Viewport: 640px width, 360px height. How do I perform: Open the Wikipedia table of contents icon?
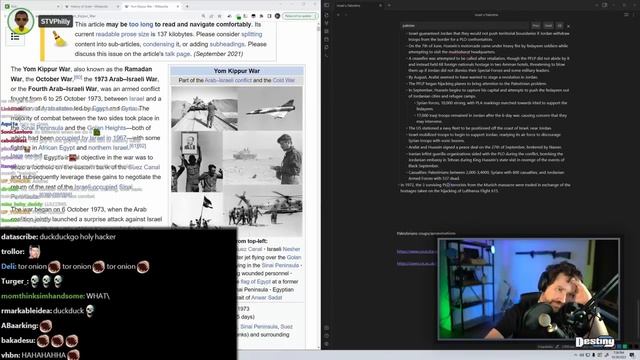pos(15,37)
